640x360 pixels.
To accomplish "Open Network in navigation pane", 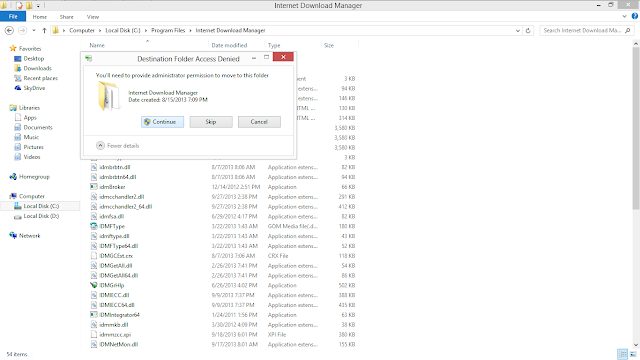I will coord(29,236).
